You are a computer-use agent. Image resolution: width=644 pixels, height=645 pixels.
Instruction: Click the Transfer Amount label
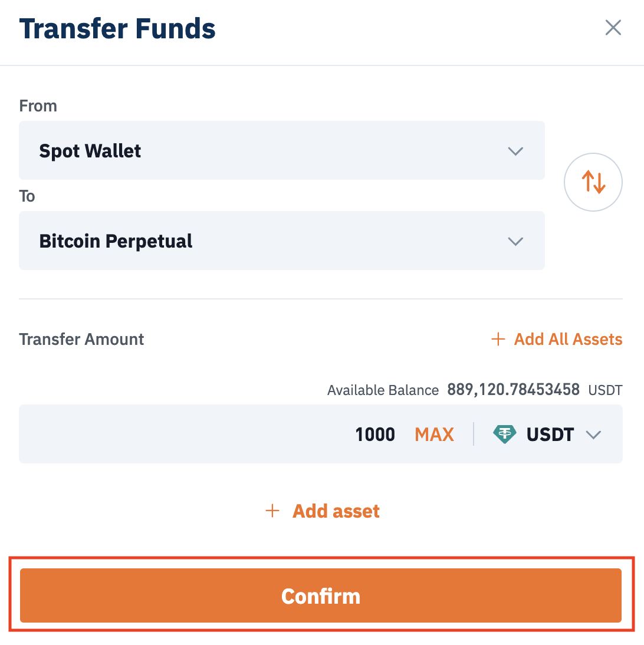pyautogui.click(x=81, y=340)
